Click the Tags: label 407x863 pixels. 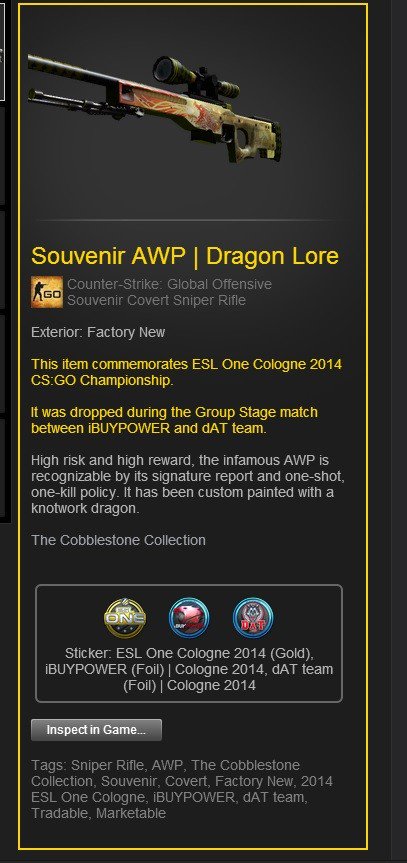(x=48, y=765)
